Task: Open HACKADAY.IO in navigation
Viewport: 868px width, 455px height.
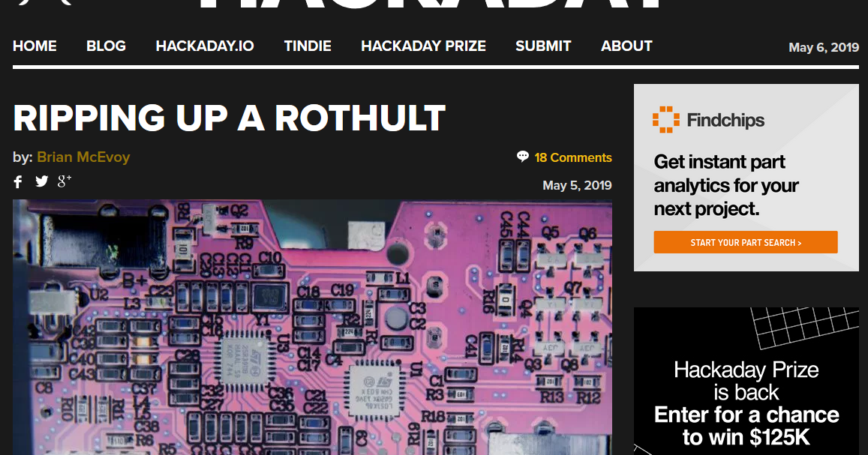Action: [x=205, y=46]
